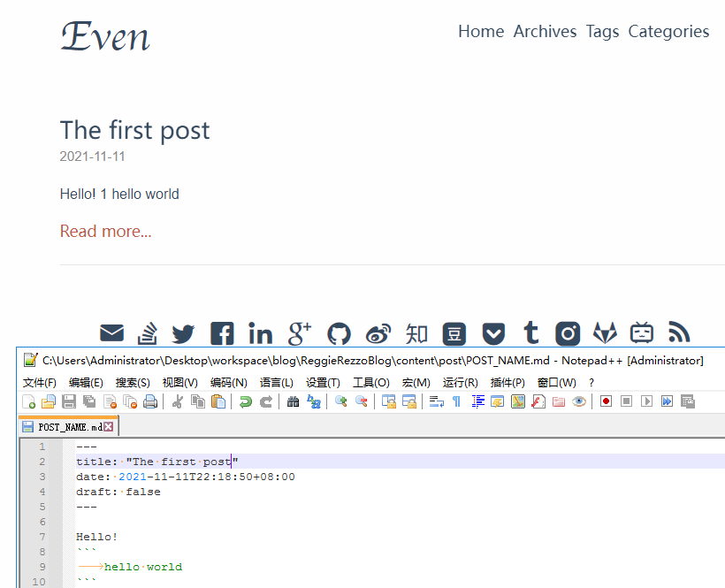Toggle the Function List panel

[x=538, y=401]
